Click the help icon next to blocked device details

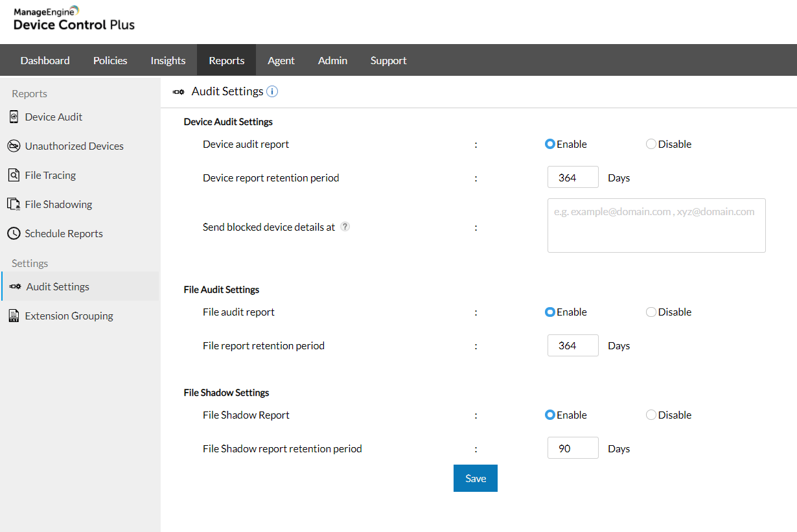click(345, 227)
